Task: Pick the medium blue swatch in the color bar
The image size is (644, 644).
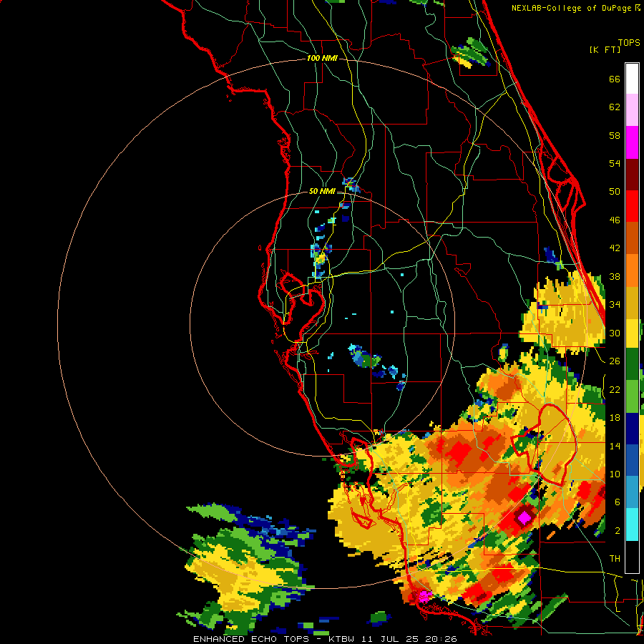Action: coord(632,461)
